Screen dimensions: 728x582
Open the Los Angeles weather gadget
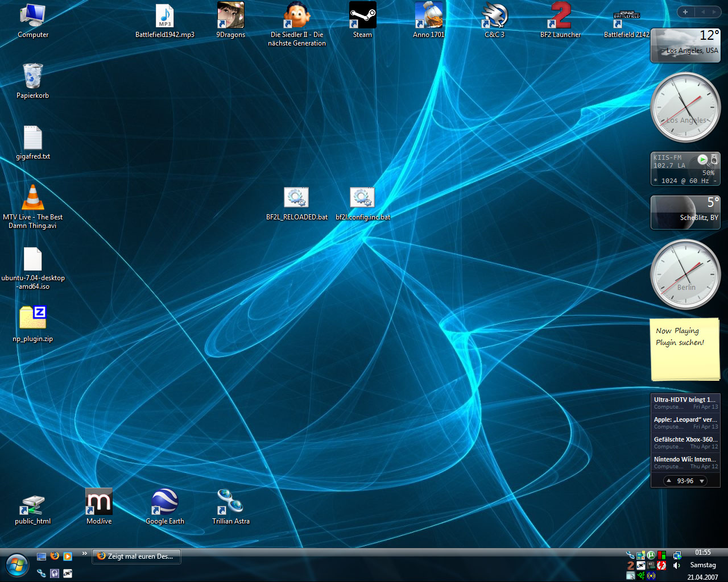point(685,45)
